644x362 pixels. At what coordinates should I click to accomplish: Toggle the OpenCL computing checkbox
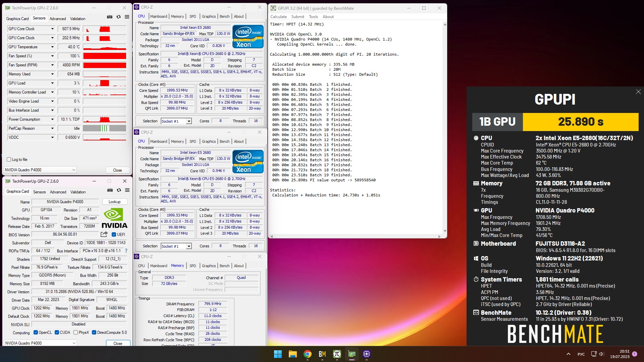click(36, 333)
